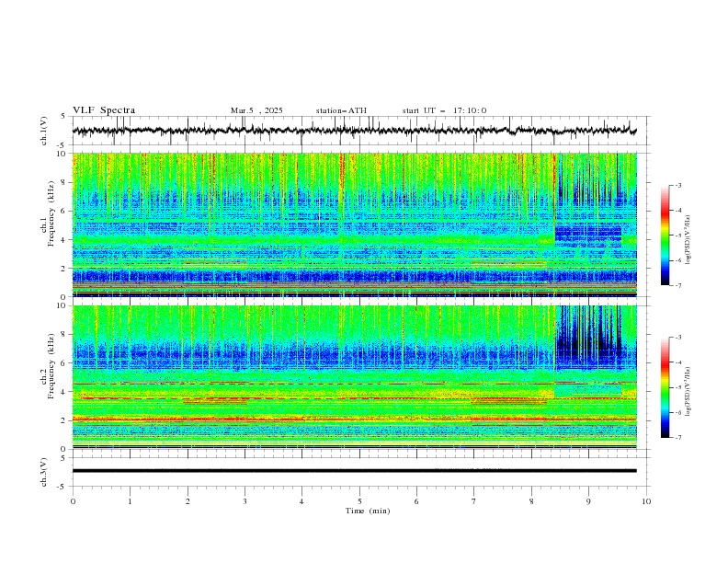Click the dark blue block near 4 kHz in ch.1 spectrogram
728x563 pixels.
(x=588, y=234)
